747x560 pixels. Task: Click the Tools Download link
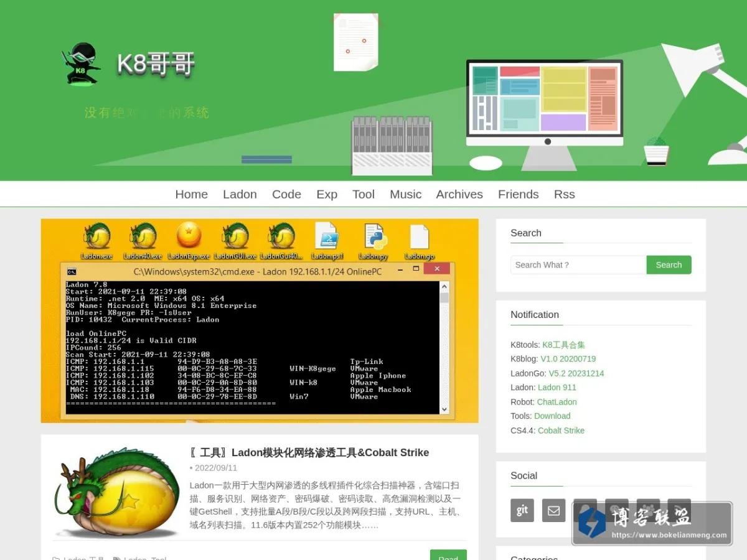[552, 416]
